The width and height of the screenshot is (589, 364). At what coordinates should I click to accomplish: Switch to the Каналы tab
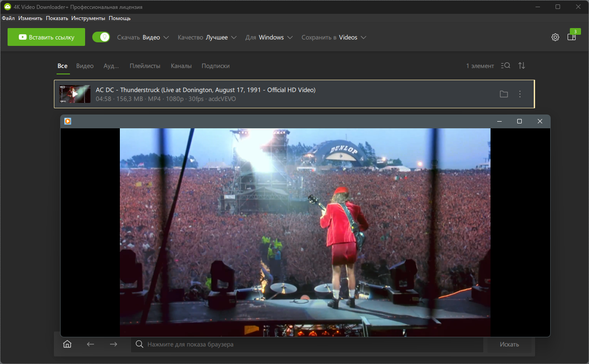click(181, 66)
